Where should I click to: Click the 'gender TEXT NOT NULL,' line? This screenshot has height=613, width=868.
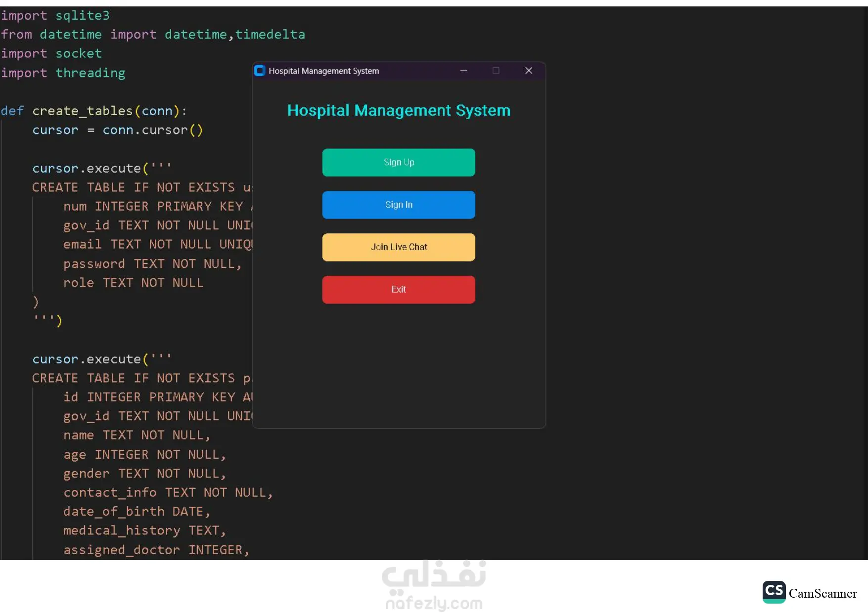click(144, 474)
